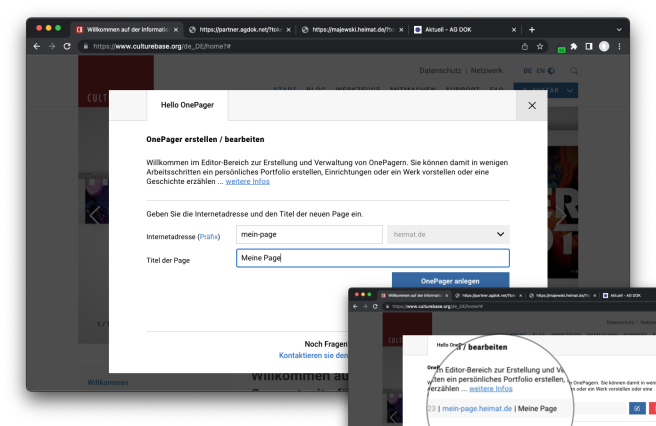The width and height of the screenshot is (656, 426).
Task: Open a new browser tab with the plus
Action: pyautogui.click(x=532, y=29)
